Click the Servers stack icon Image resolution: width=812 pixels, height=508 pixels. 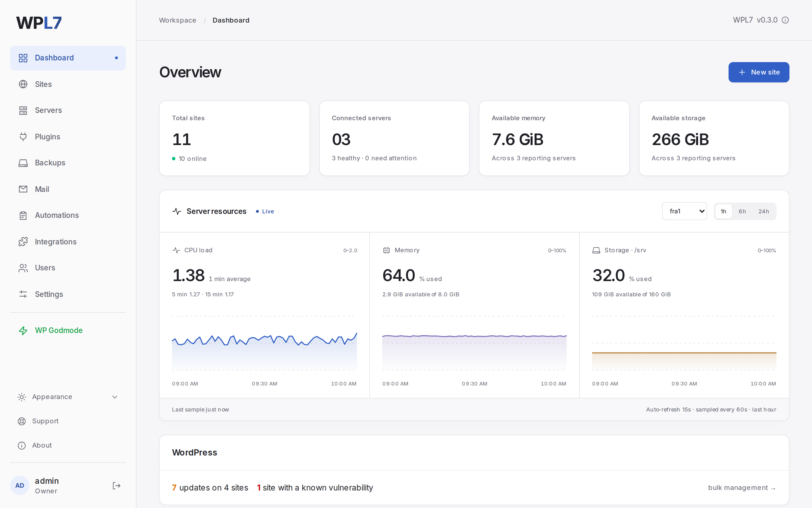point(23,110)
